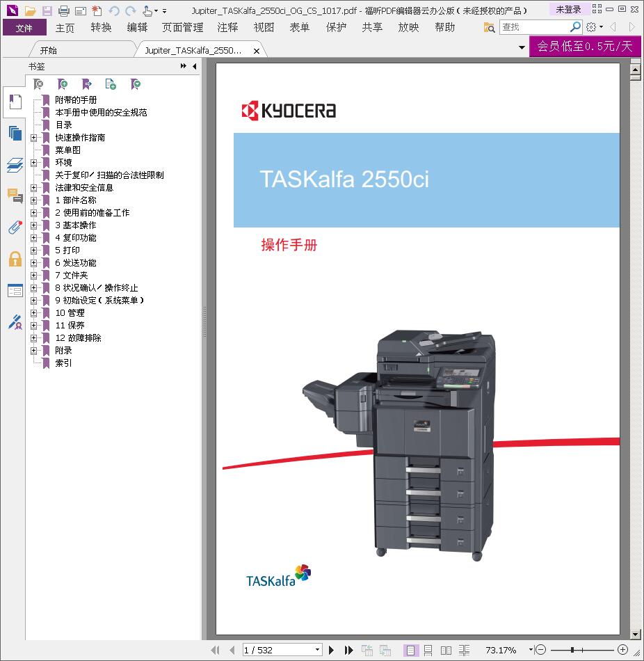Enable single page view mode

[x=410, y=650]
